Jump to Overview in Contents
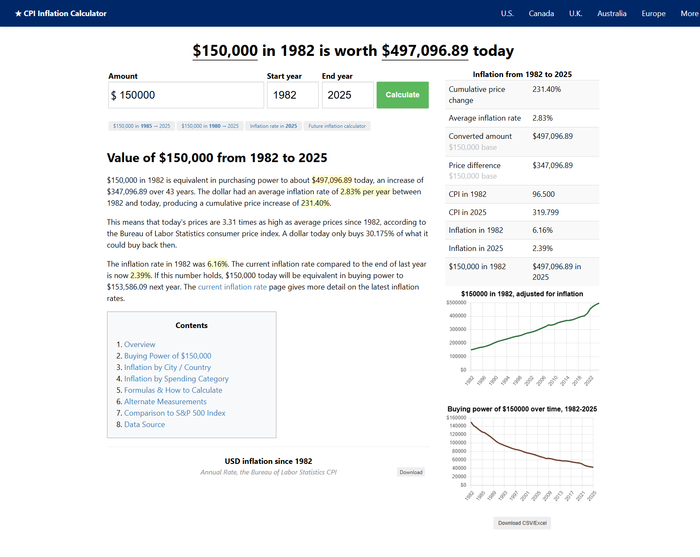Screen dimensions: 700x557 [139, 344]
